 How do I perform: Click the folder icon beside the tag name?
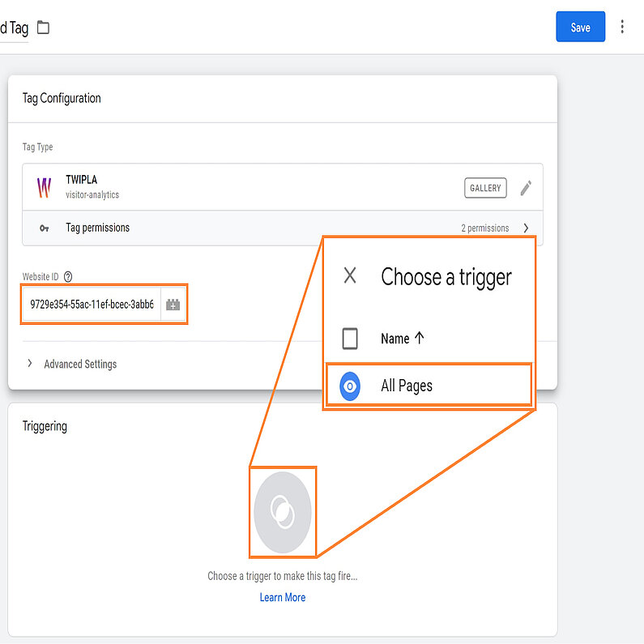(43, 28)
